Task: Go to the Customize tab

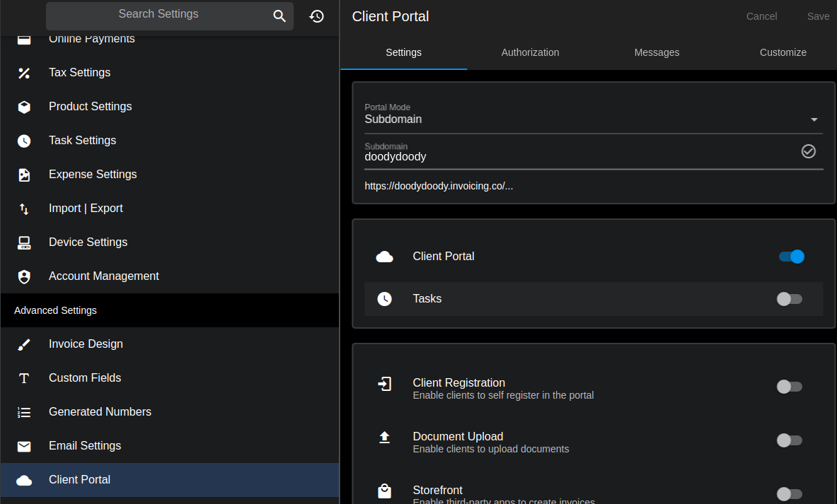Action: 783,52
